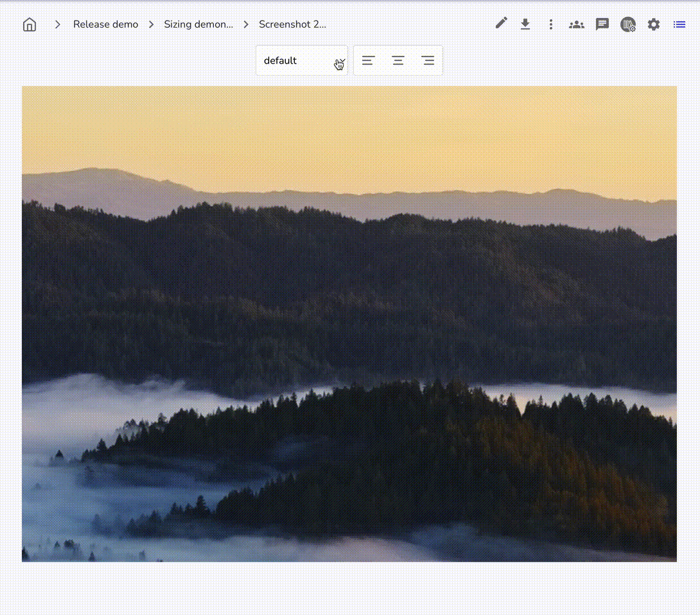Click the pencil edit icon
The width and height of the screenshot is (700, 615).
501,24
